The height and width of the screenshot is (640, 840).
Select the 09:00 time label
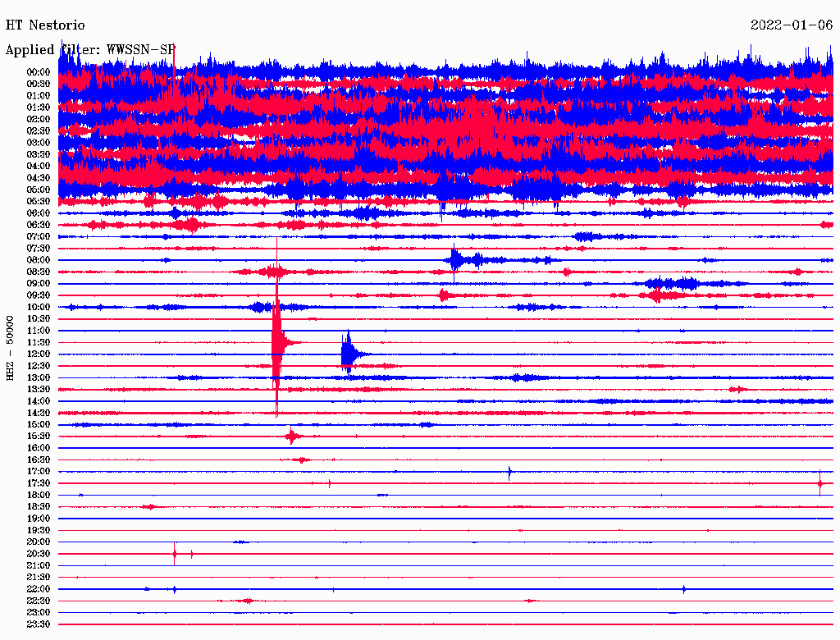coord(39,284)
